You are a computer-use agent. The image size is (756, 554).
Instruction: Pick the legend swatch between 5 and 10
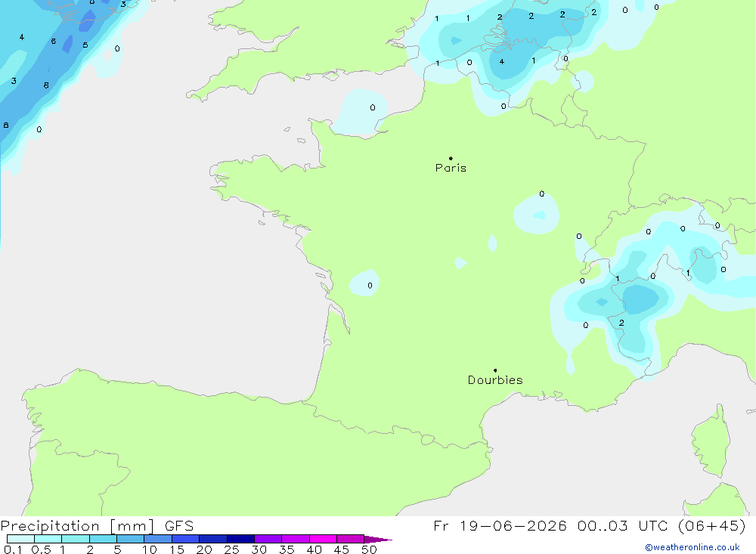(x=131, y=539)
